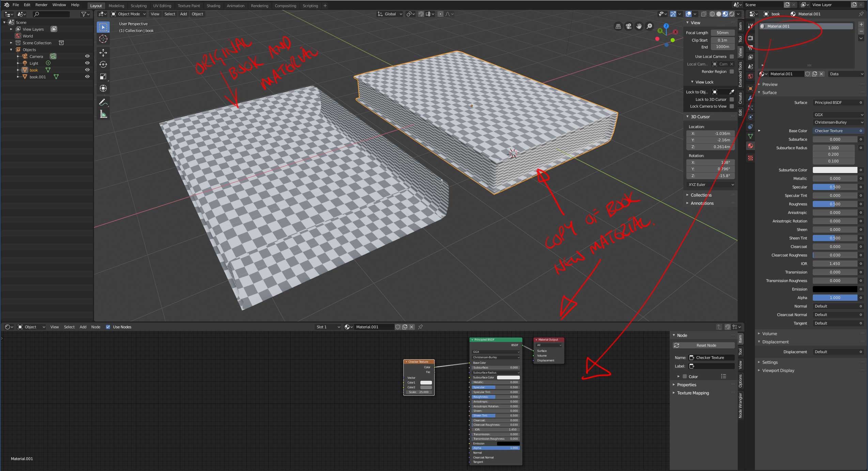Pin the node editor material
Image resolution: width=868 pixels, height=471 pixels.
(420, 327)
